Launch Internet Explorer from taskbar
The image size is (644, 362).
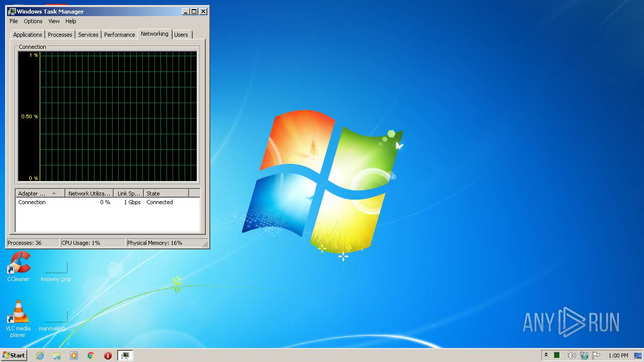click(x=40, y=355)
